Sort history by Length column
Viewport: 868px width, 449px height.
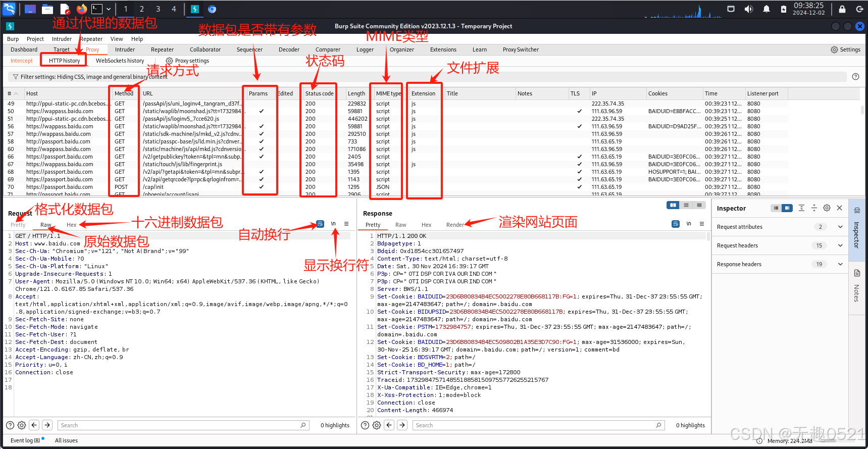(x=356, y=93)
